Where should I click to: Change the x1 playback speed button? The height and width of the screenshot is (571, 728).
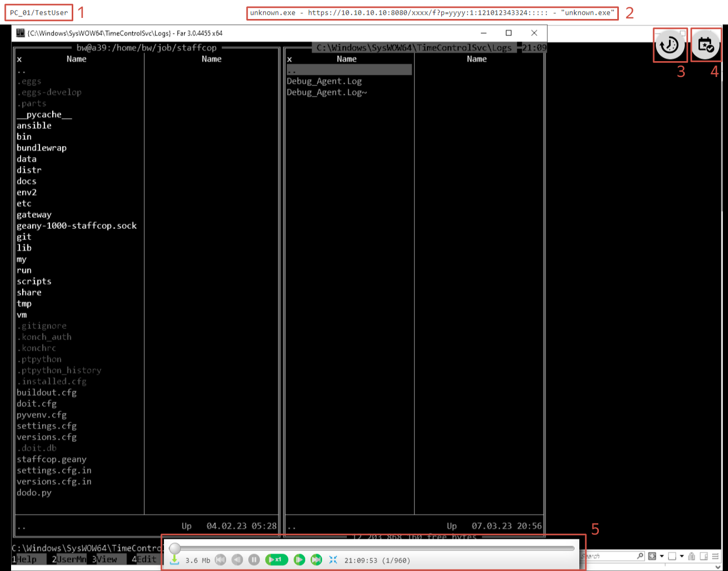click(276, 560)
